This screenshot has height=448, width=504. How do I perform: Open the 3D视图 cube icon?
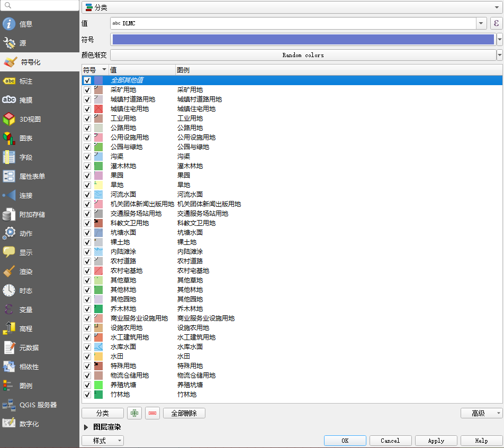pos(9,119)
